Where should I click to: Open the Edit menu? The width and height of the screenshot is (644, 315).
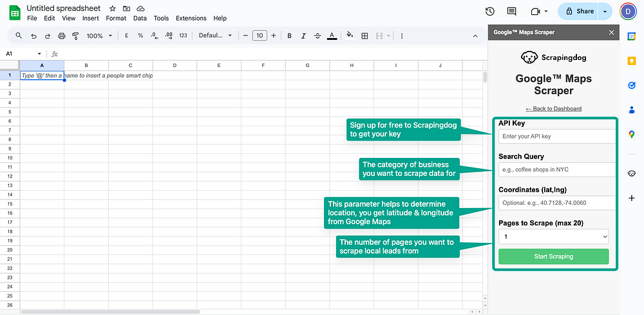50,18
